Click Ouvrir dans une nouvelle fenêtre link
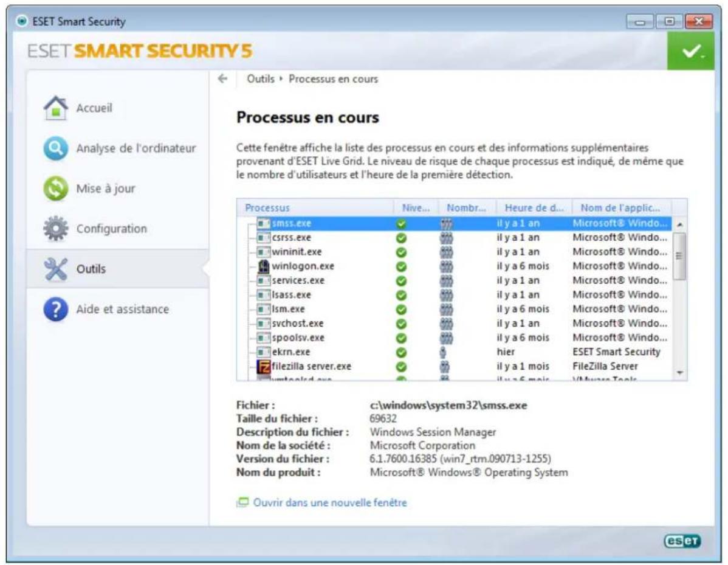 [x=329, y=502]
